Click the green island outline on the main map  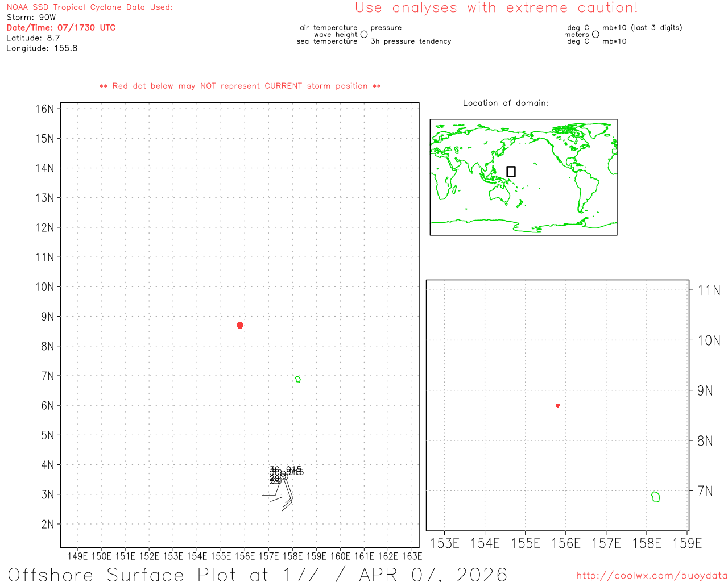click(298, 379)
